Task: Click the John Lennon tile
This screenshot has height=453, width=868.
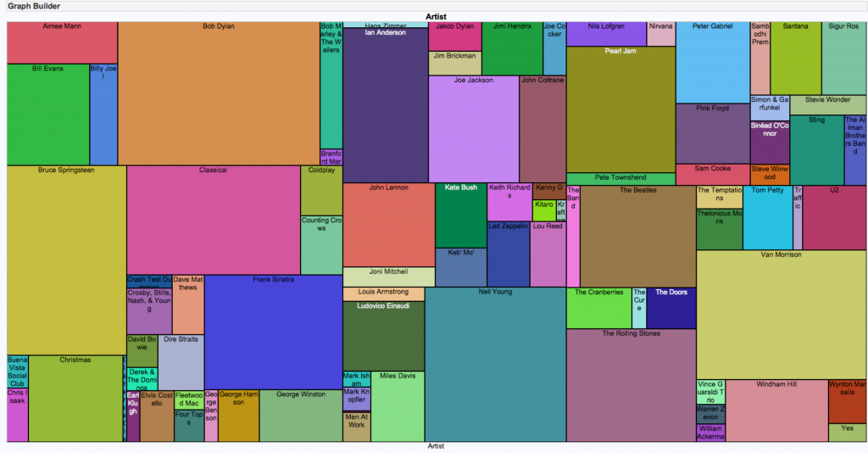Action: tap(388, 225)
